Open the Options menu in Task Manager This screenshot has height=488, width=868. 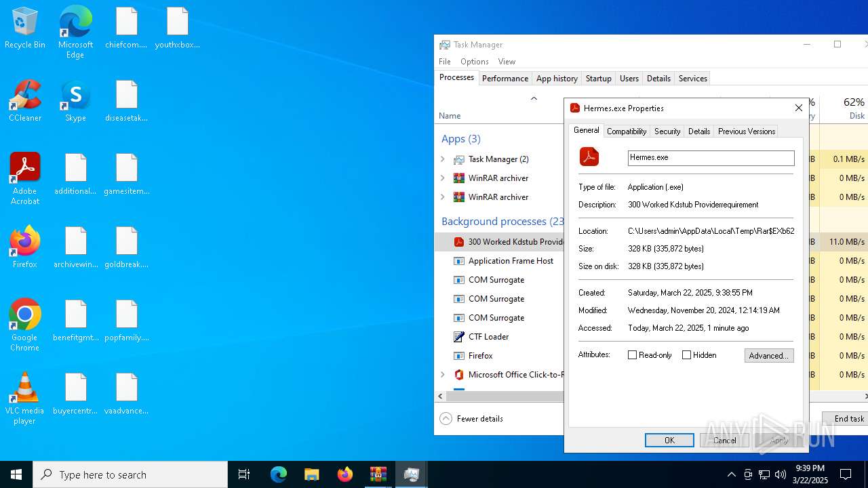point(475,62)
